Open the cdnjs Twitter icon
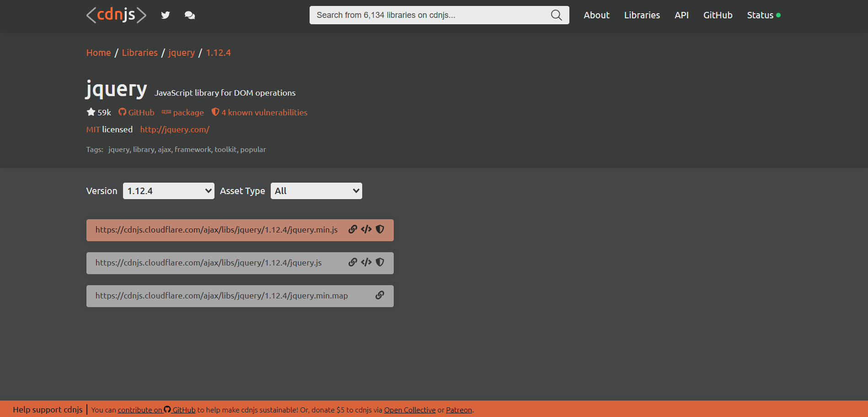The height and width of the screenshot is (417, 868). click(x=166, y=15)
